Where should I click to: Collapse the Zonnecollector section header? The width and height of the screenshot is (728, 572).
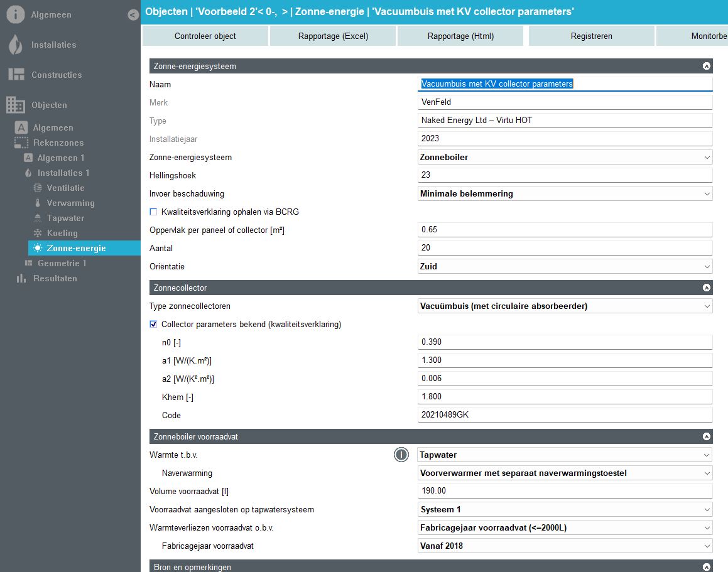706,288
